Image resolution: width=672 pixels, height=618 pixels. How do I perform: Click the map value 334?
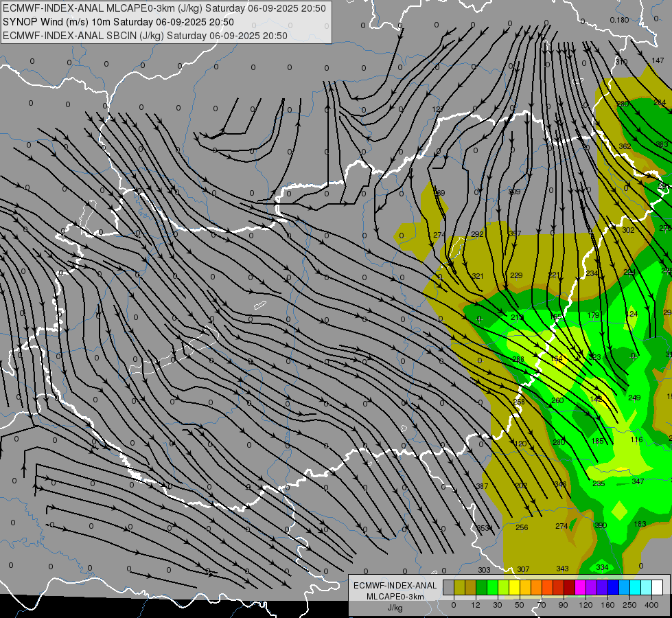pyautogui.click(x=602, y=567)
